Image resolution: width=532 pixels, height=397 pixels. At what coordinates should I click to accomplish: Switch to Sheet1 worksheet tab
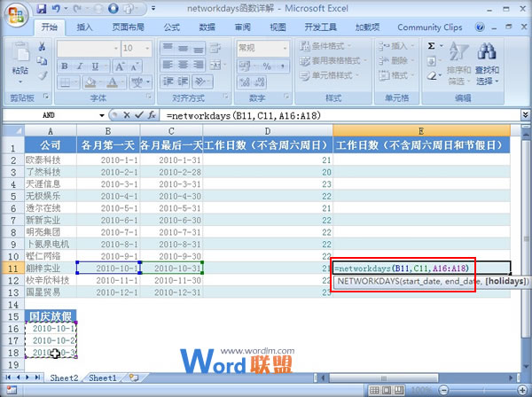tap(103, 378)
